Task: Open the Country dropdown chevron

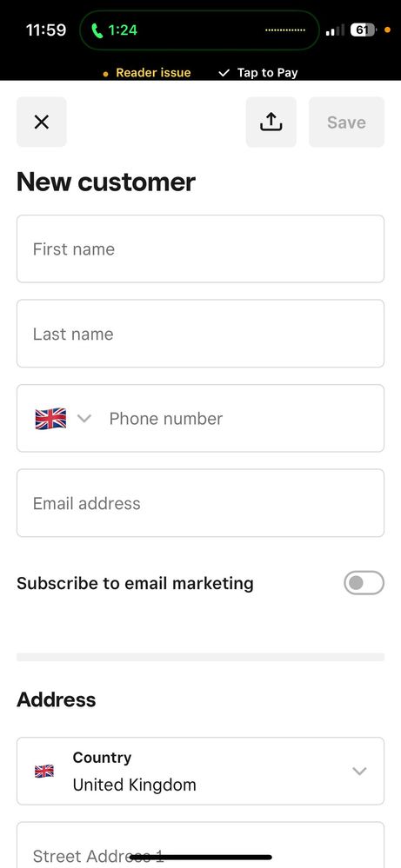Action: pos(359,772)
